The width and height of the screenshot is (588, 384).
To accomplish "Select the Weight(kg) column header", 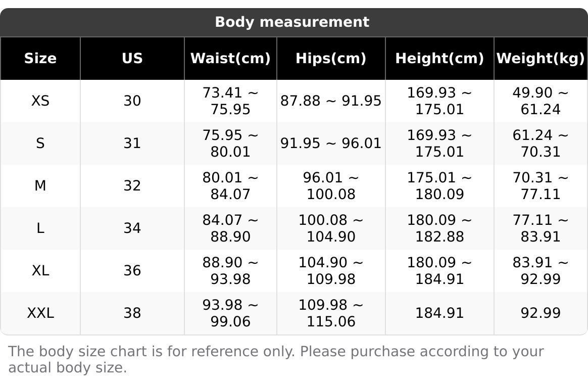I will pos(541,59).
